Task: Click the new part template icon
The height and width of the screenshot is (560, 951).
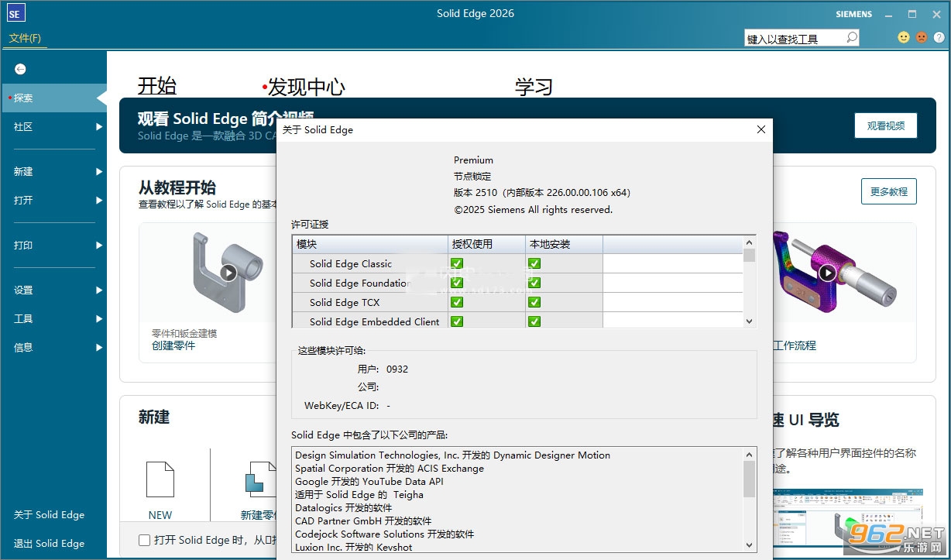Action: [x=262, y=479]
